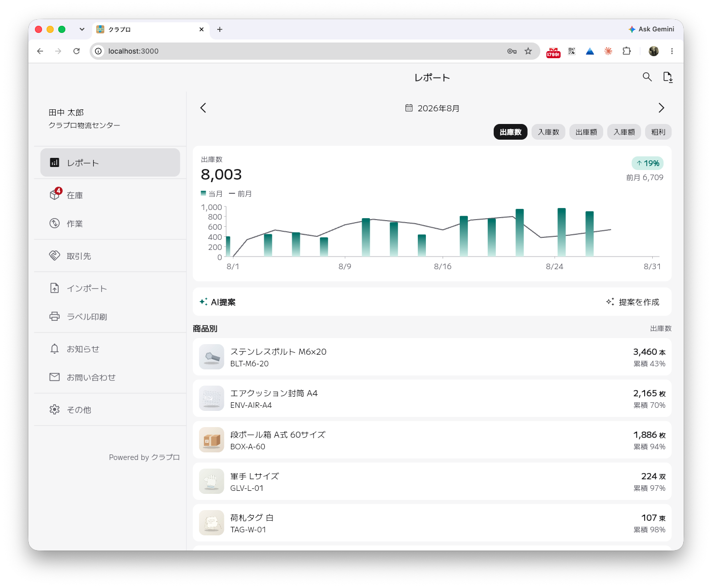Select the 入庫数 metric chip
Screen dimensions: 712x588
pyautogui.click(x=548, y=132)
